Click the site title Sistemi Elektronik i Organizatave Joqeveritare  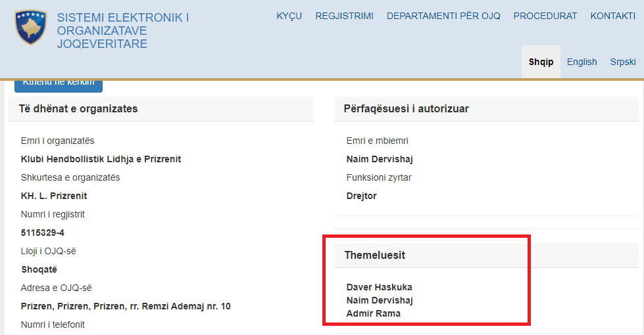122,31
